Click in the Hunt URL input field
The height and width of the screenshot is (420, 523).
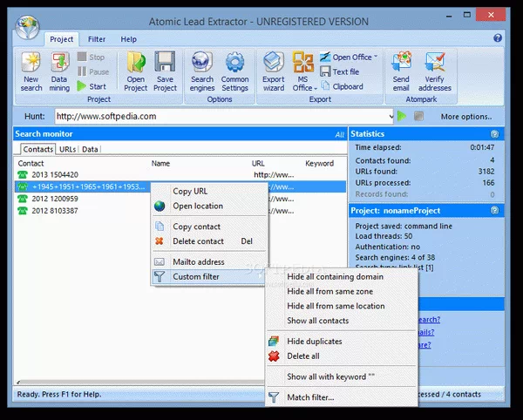221,117
